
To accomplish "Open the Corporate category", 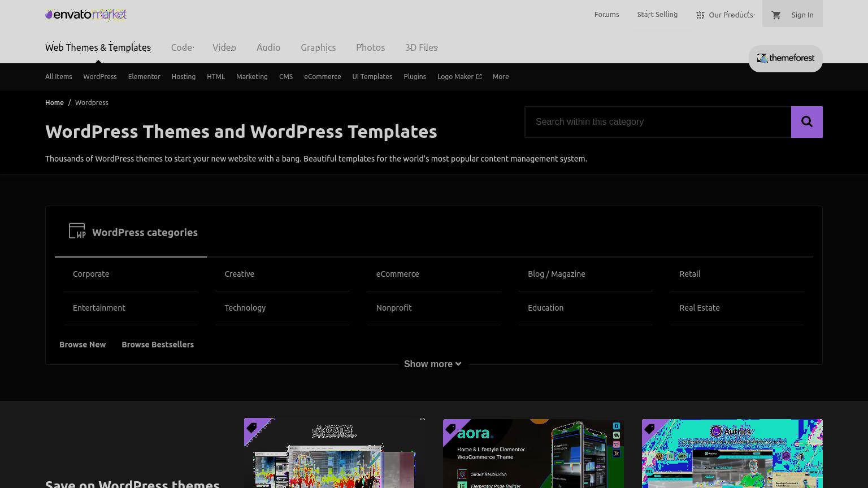I will tap(91, 274).
